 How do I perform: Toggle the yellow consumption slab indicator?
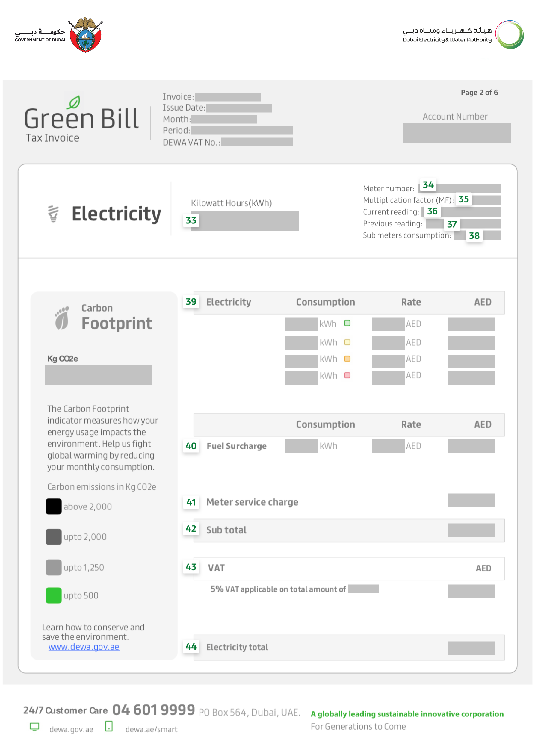pos(347,342)
